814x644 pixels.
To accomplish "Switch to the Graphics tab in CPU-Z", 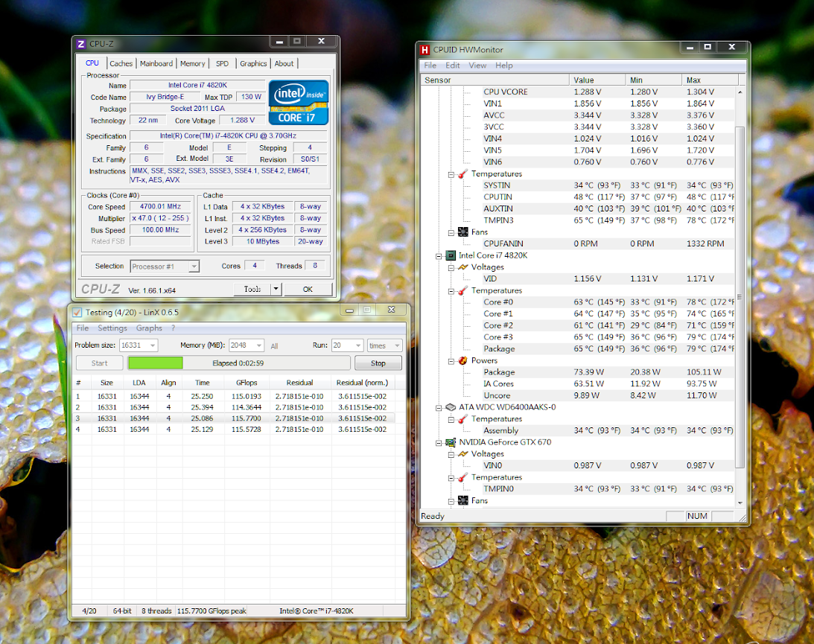I will click(x=253, y=63).
